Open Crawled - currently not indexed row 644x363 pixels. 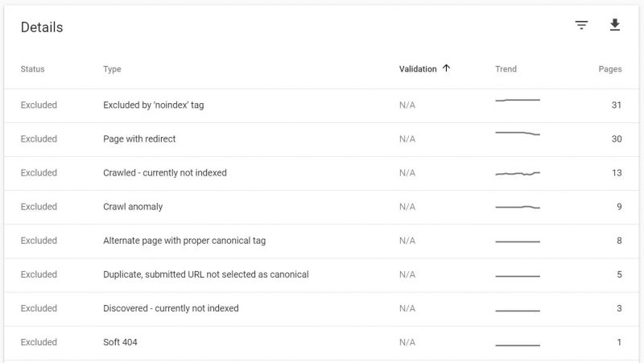tap(321, 173)
